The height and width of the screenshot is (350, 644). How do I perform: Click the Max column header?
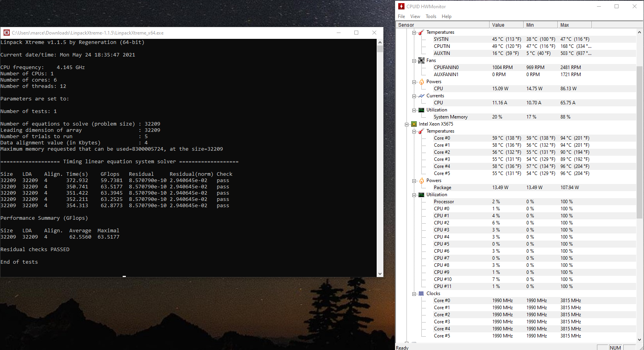pos(575,25)
